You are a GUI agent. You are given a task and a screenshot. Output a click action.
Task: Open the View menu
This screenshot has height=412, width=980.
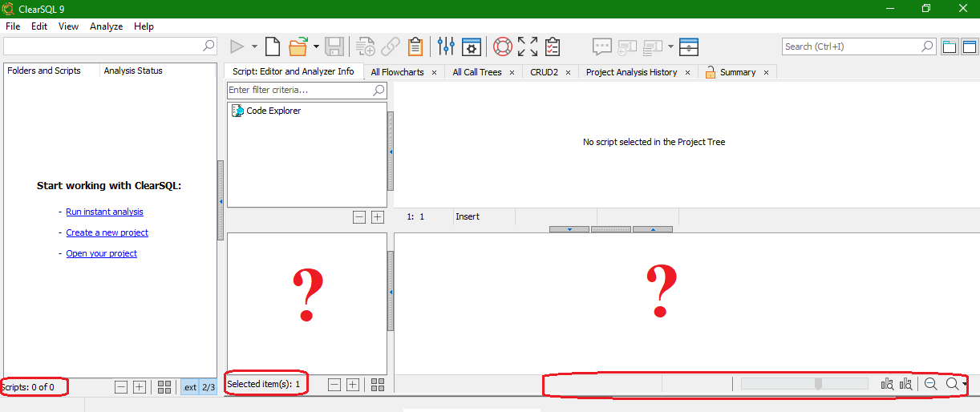[x=69, y=26]
